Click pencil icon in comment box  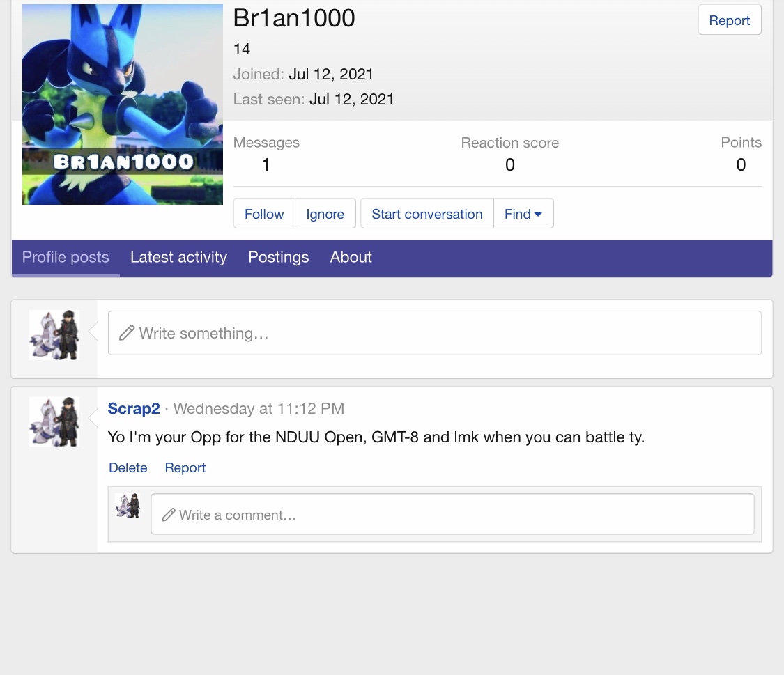(x=169, y=515)
